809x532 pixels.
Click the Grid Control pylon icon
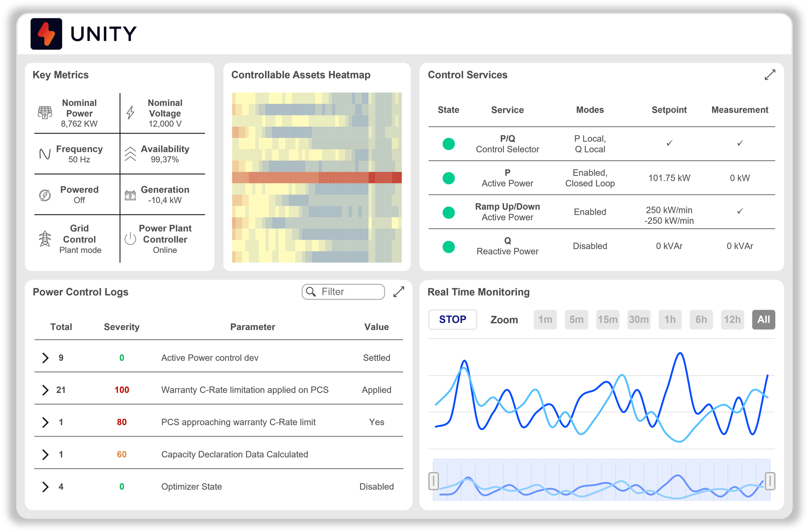[45, 239]
